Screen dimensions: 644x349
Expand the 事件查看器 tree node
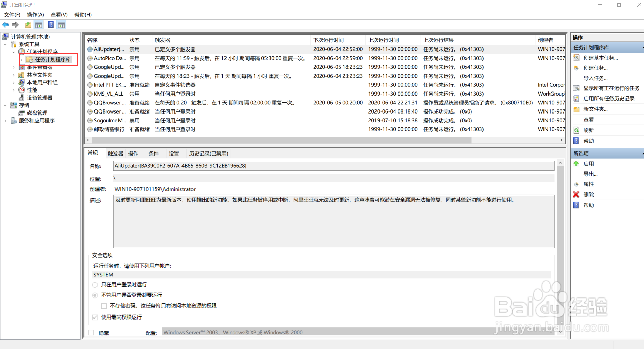tap(14, 67)
